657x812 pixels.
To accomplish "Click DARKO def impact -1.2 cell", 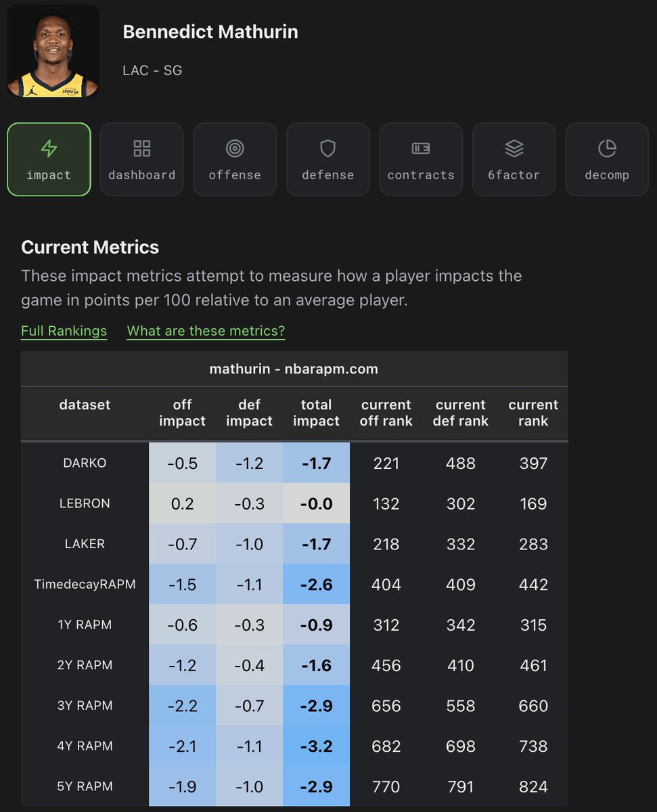I will [249, 463].
